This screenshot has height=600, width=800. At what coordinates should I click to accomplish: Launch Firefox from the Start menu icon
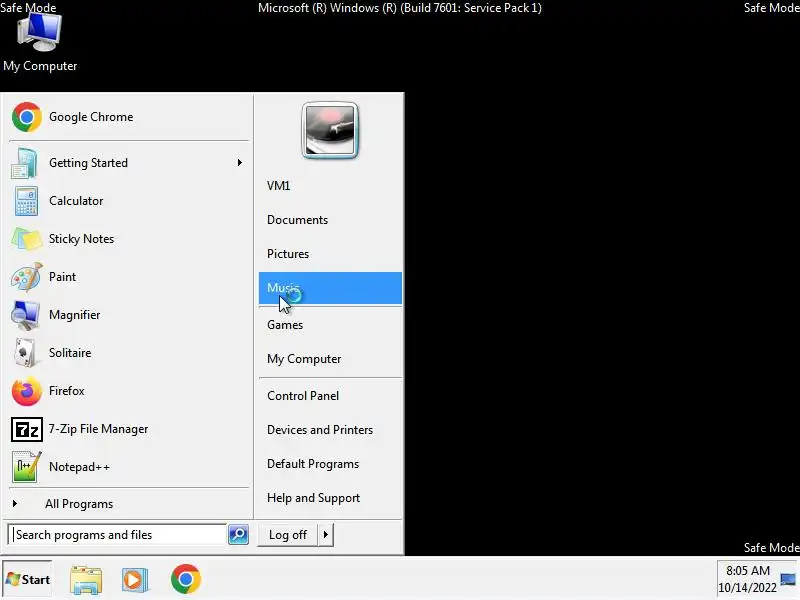tap(27, 391)
